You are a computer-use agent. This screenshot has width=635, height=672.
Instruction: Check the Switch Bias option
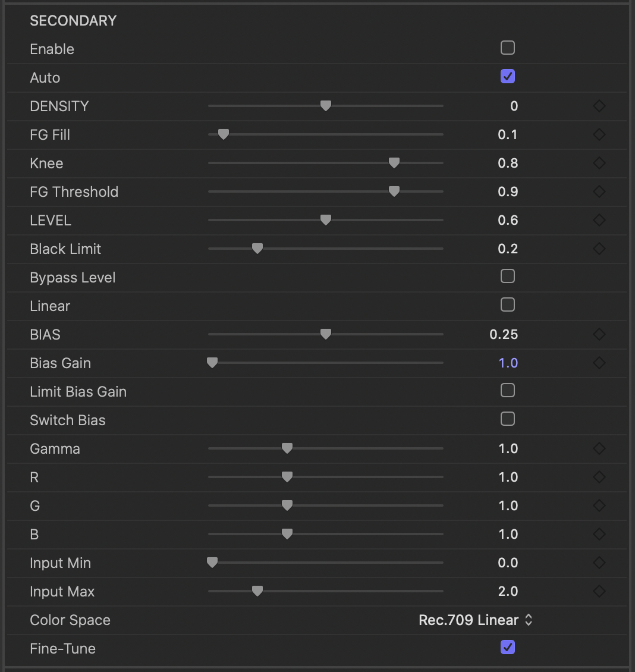tap(508, 419)
